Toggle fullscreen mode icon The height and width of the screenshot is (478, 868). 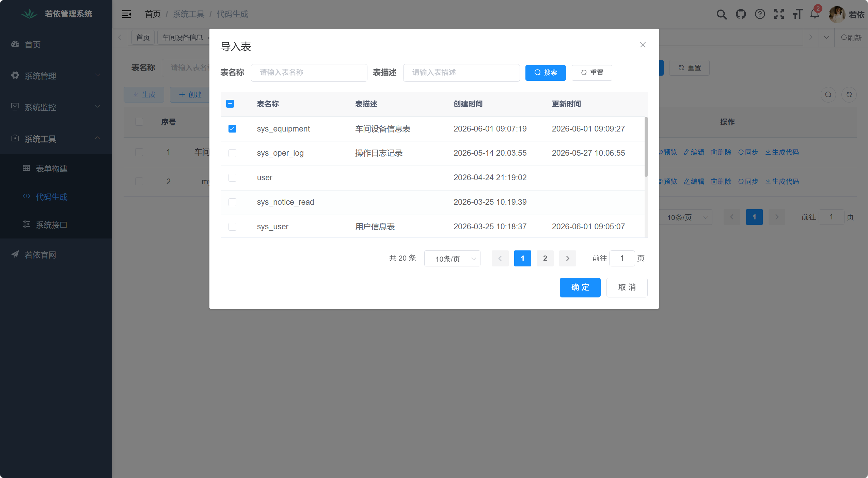coord(779,14)
